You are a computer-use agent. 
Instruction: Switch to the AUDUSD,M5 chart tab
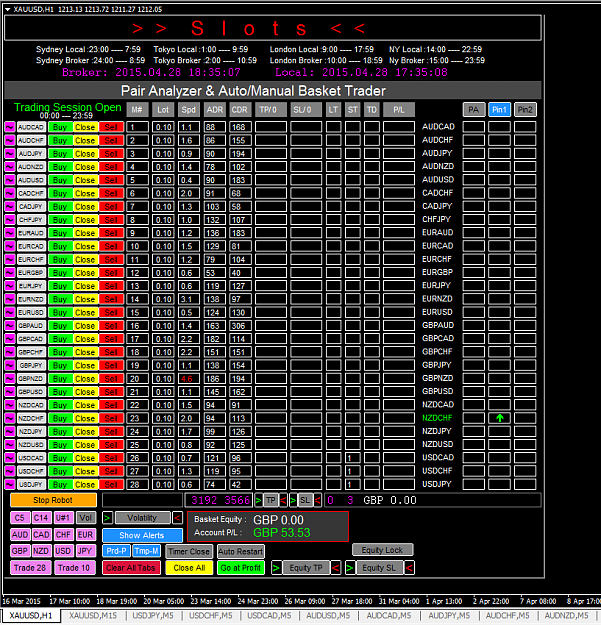328,616
